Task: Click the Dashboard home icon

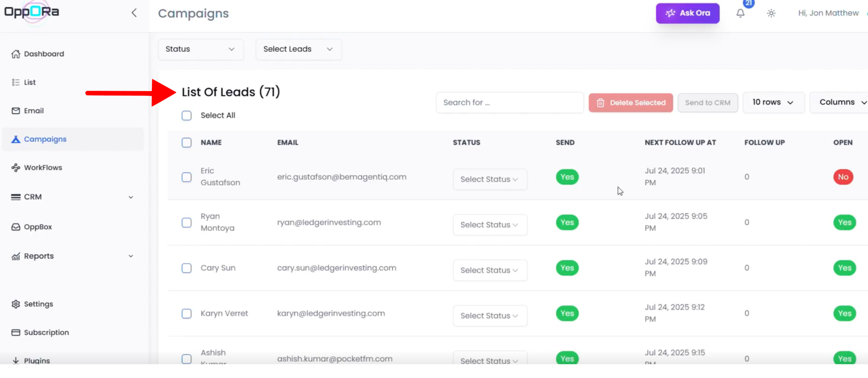Action: 16,54
